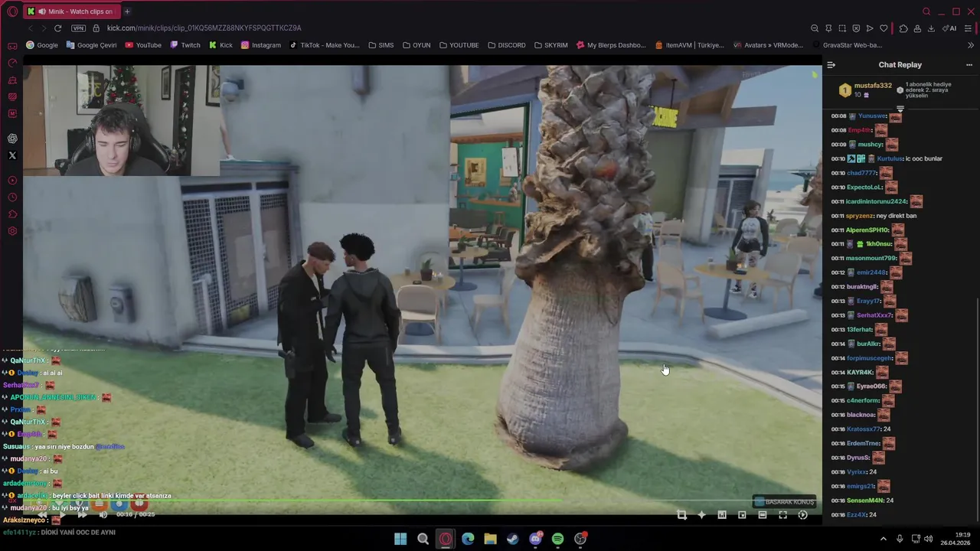This screenshot has width=980, height=551.
Task: Expand the SIMS bookmark folder
Action: point(381,45)
